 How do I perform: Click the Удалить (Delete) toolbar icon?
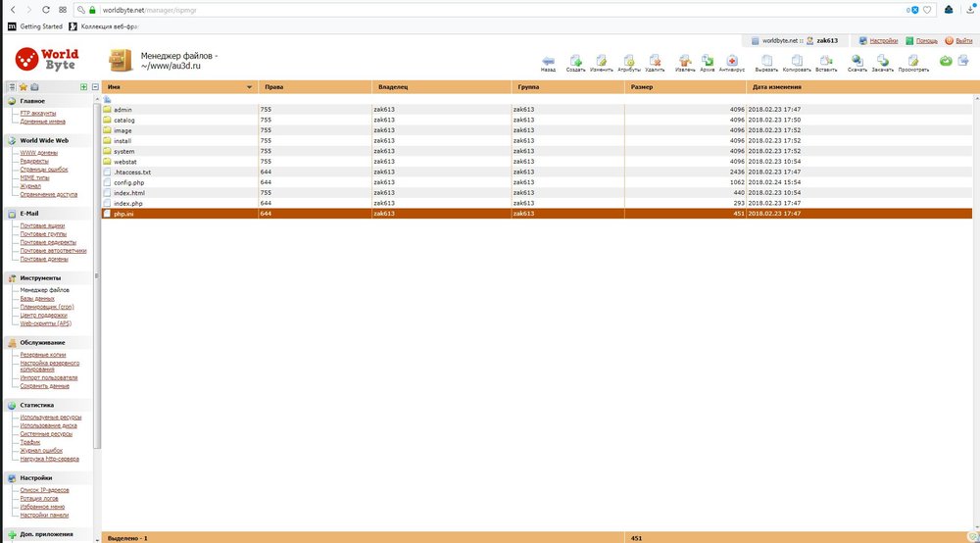click(x=655, y=61)
